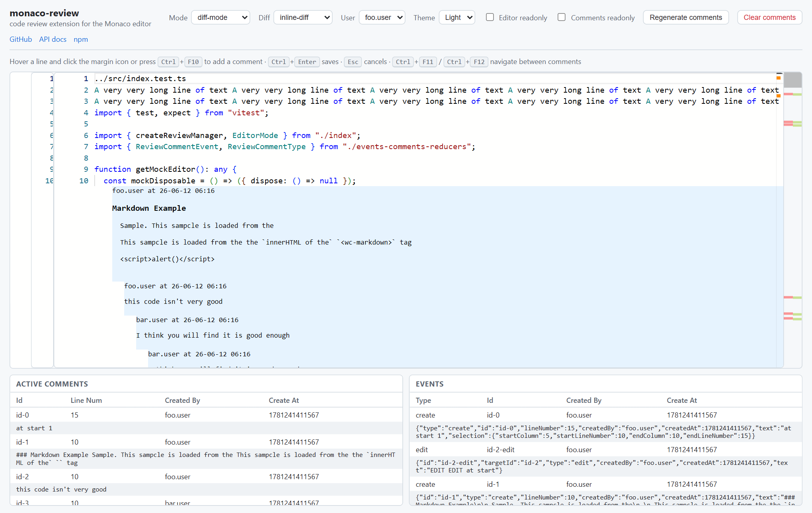
Task: Click the Created By header in Active Comments
Action: 182,400
